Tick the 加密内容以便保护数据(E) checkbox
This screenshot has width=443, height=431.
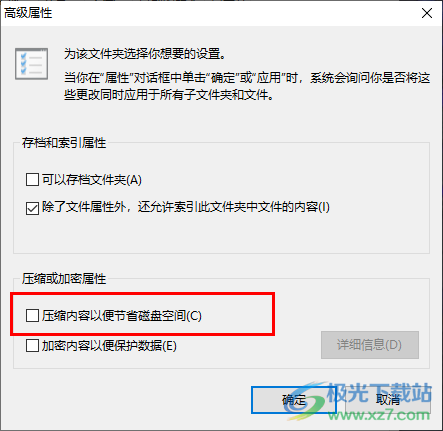32,346
